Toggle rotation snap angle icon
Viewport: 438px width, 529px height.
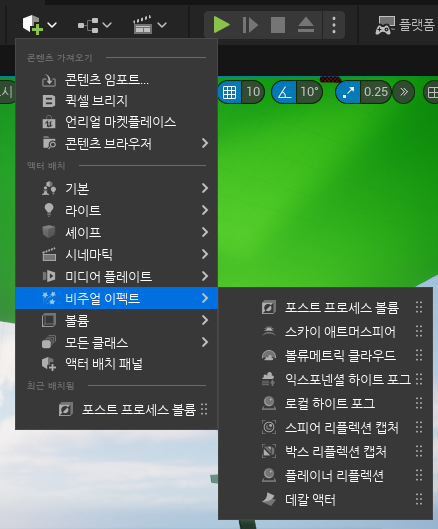(x=284, y=92)
